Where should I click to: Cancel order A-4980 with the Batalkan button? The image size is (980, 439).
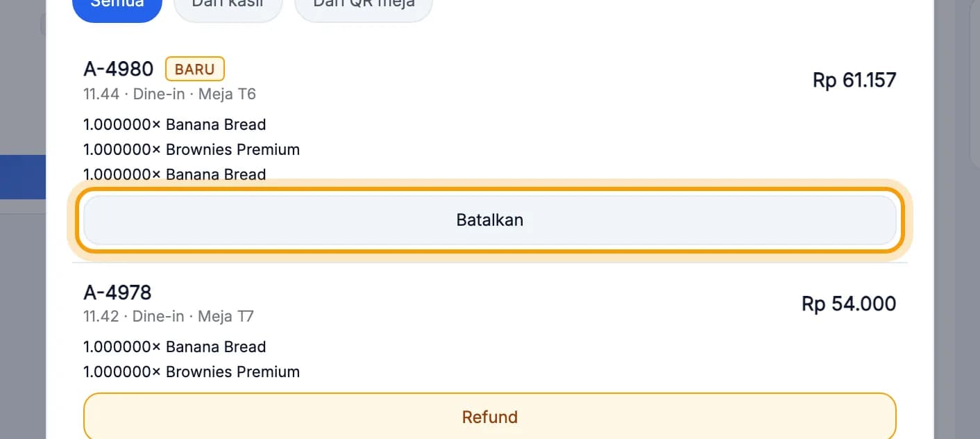490,220
